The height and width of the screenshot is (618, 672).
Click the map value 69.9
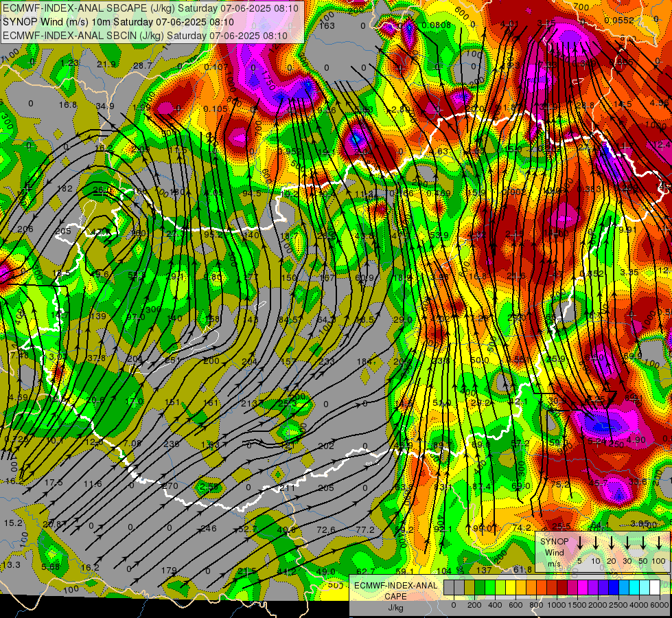coord(633,356)
